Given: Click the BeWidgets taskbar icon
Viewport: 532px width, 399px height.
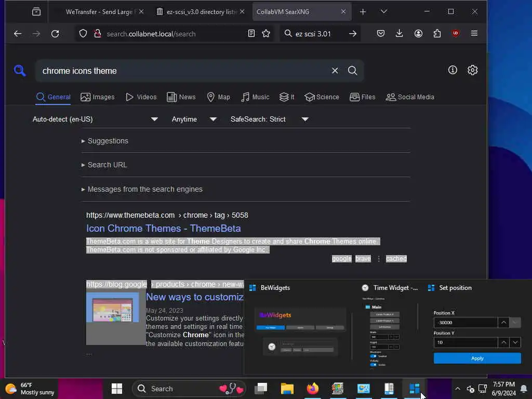Looking at the screenshot, I should [414, 389].
